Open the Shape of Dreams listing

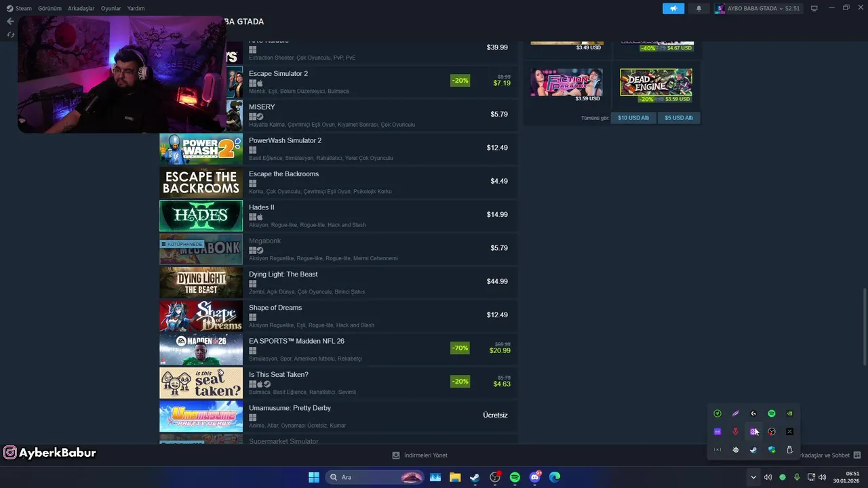point(338,316)
